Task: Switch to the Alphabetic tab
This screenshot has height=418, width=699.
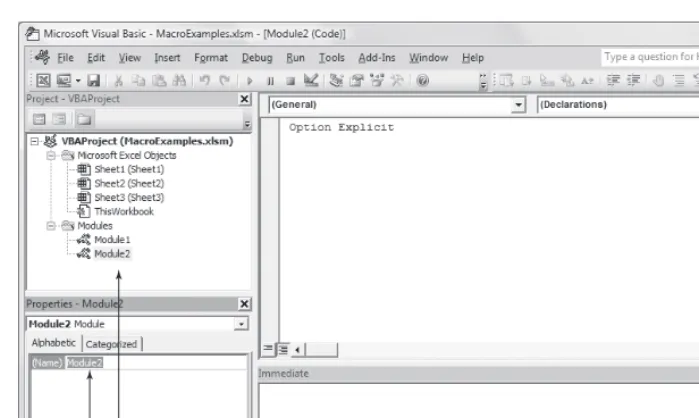Action: (x=53, y=343)
